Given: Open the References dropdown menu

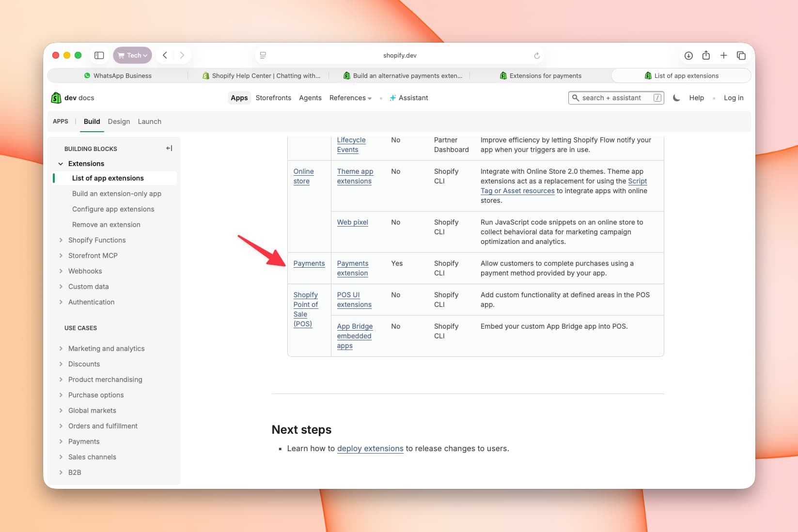Looking at the screenshot, I should (x=350, y=98).
